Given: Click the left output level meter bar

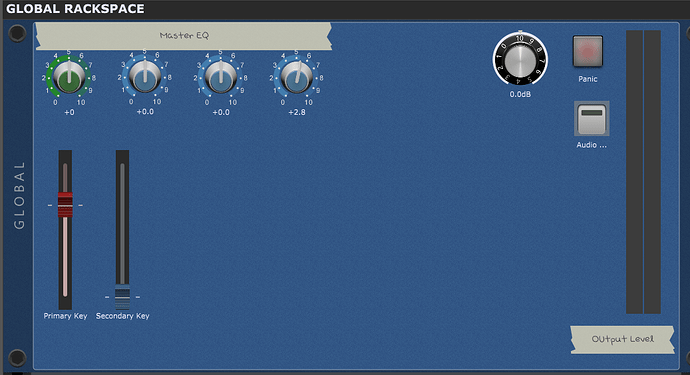Looking at the screenshot, I should (x=634, y=172).
